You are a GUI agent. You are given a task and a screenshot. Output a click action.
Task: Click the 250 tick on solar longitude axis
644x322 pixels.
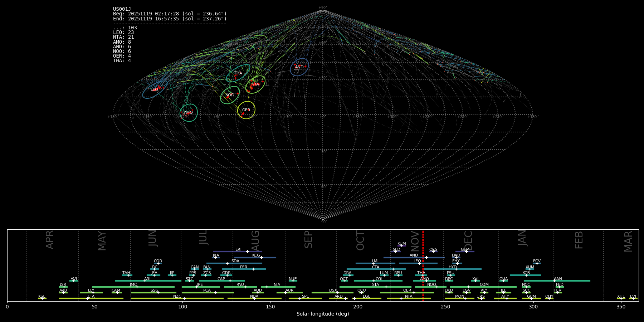(x=445, y=307)
